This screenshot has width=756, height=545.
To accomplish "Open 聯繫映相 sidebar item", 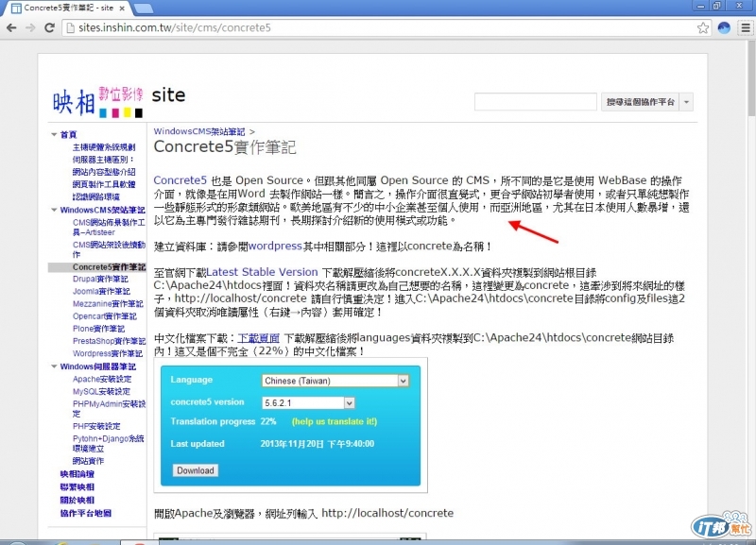I will (x=77, y=486).
